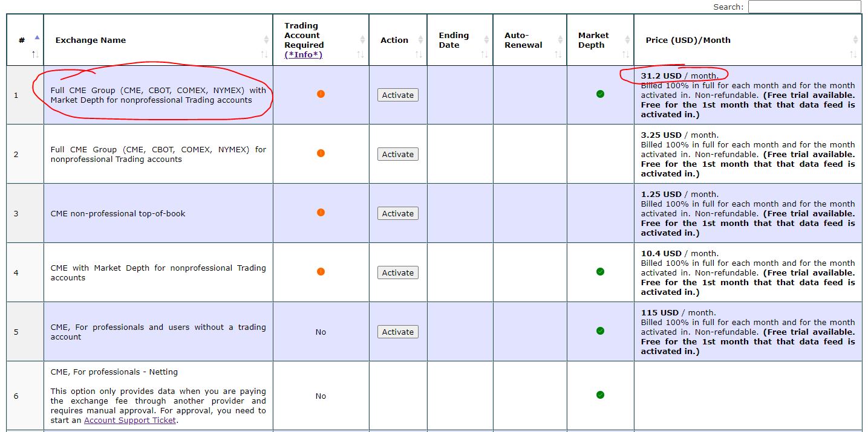Click 'No' in the row 5 trading account cell
The width and height of the screenshot is (868, 432).
click(x=321, y=332)
